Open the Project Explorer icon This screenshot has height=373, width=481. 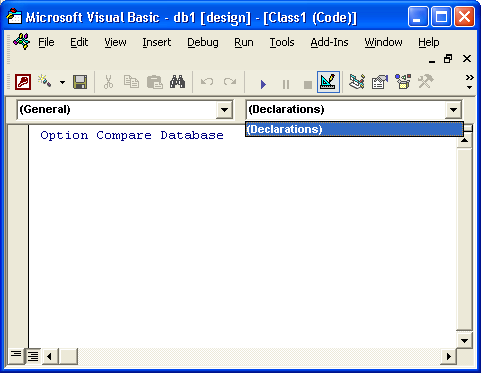tap(356, 82)
